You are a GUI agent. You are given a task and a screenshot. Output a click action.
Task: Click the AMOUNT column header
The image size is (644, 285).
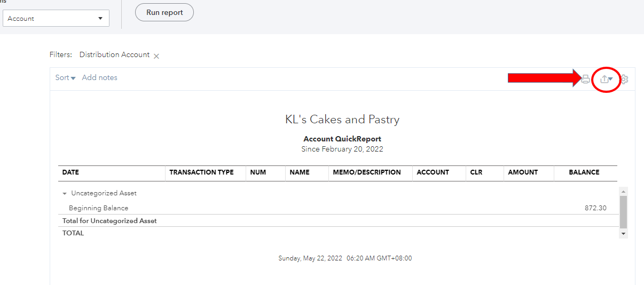[x=523, y=172]
